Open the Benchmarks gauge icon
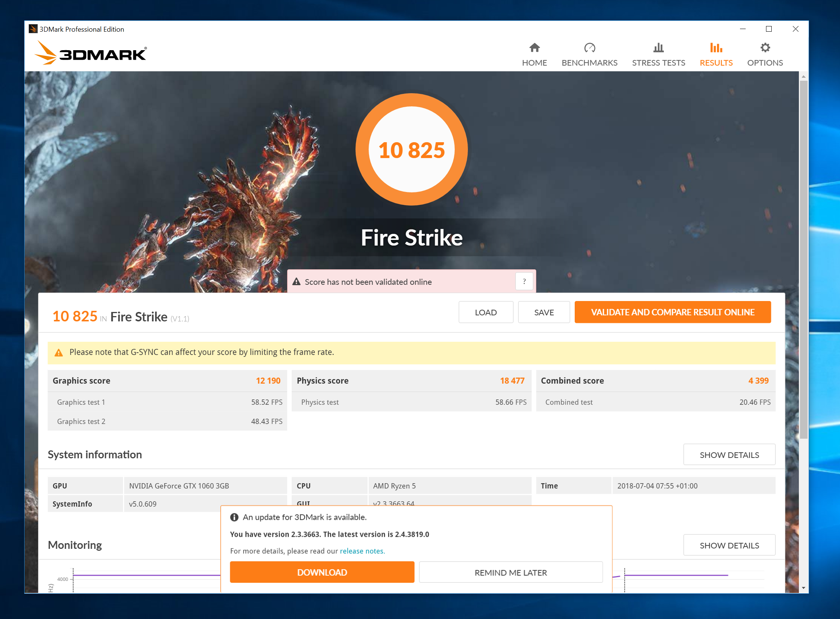The height and width of the screenshot is (619, 840). tap(589, 48)
